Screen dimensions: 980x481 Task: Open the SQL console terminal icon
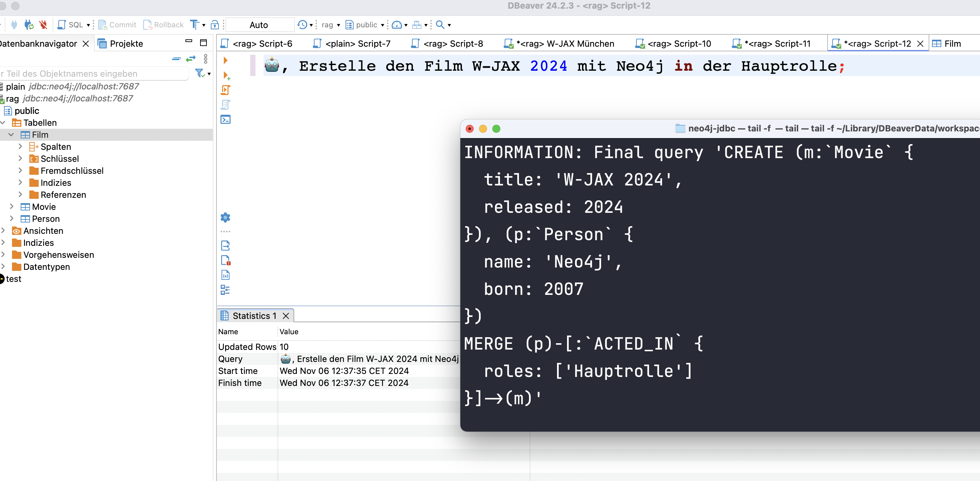225,119
